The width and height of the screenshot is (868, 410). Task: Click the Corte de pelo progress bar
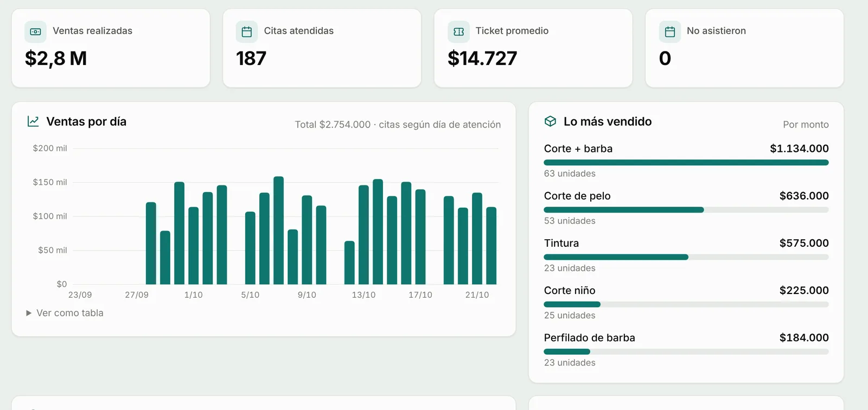686,210
